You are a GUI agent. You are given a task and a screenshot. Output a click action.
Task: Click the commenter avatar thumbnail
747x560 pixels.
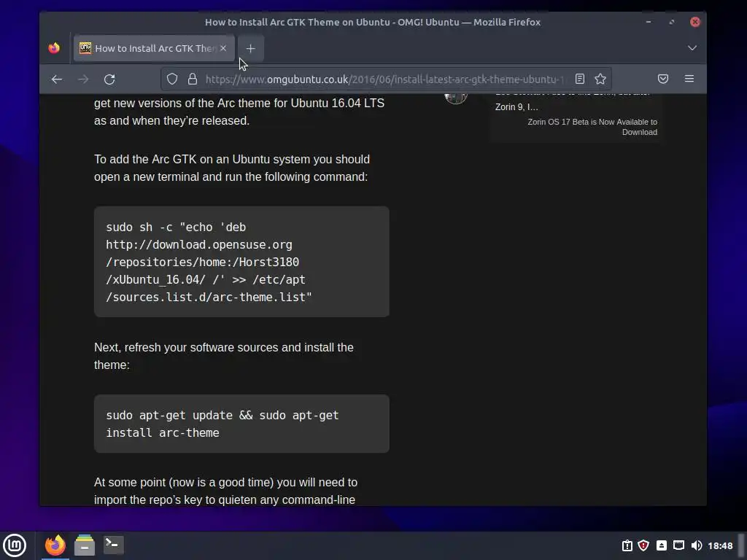click(x=456, y=98)
